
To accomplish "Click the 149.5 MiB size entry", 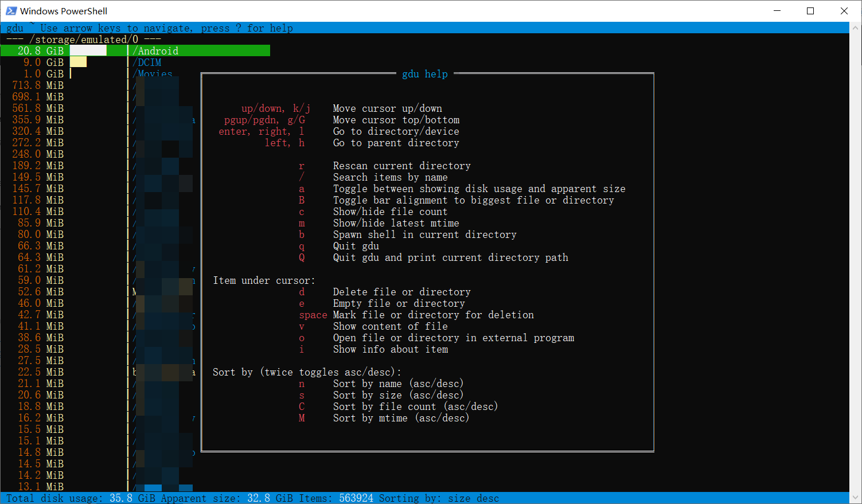I will tap(38, 177).
